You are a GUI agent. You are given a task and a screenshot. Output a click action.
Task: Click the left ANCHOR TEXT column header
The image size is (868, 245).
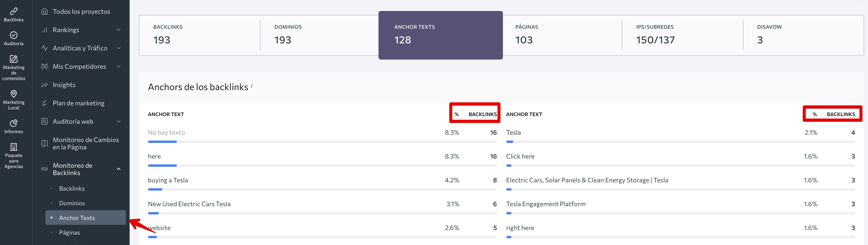tap(166, 114)
